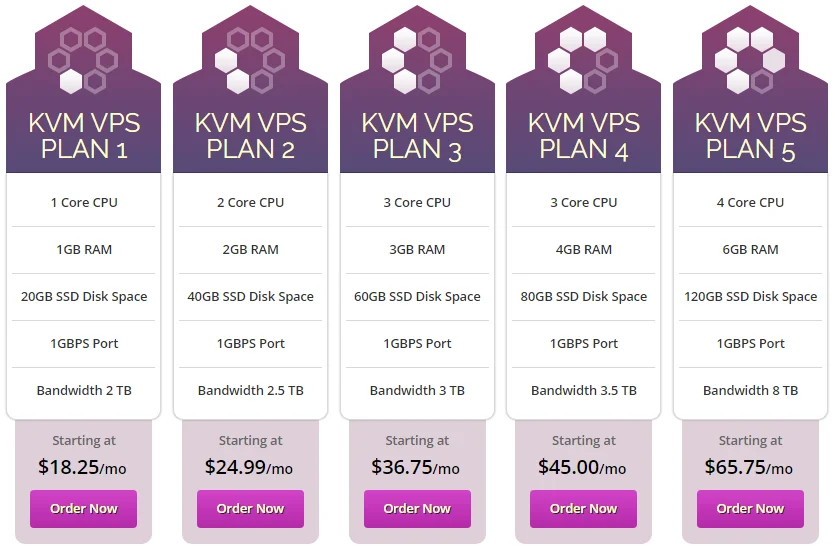Order the $24.99/mo Plan 2
The height and width of the screenshot is (552, 835).
250,509
